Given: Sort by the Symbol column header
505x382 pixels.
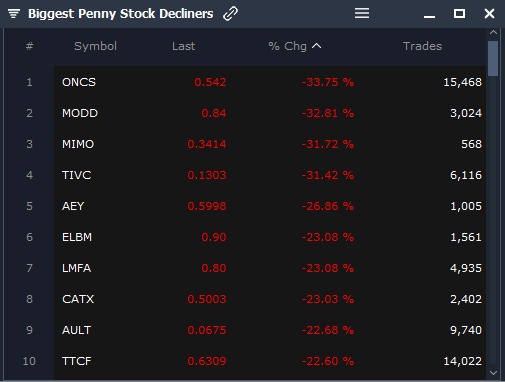Looking at the screenshot, I should (95, 46).
